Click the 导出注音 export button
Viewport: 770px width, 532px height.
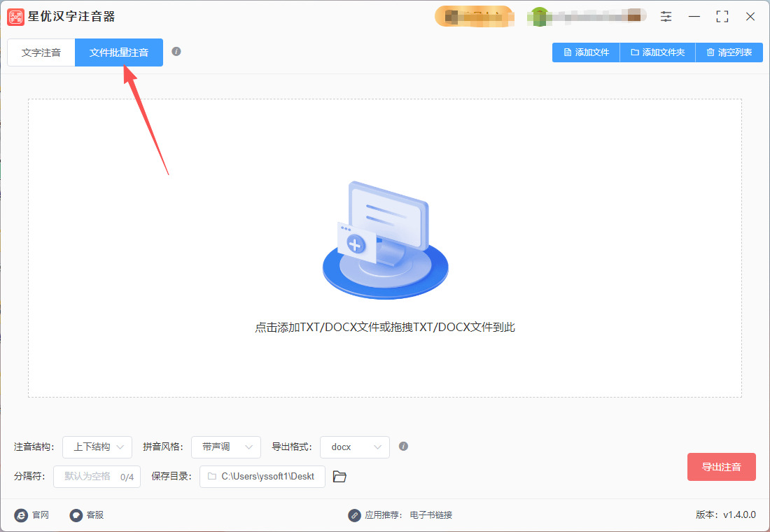pos(721,466)
